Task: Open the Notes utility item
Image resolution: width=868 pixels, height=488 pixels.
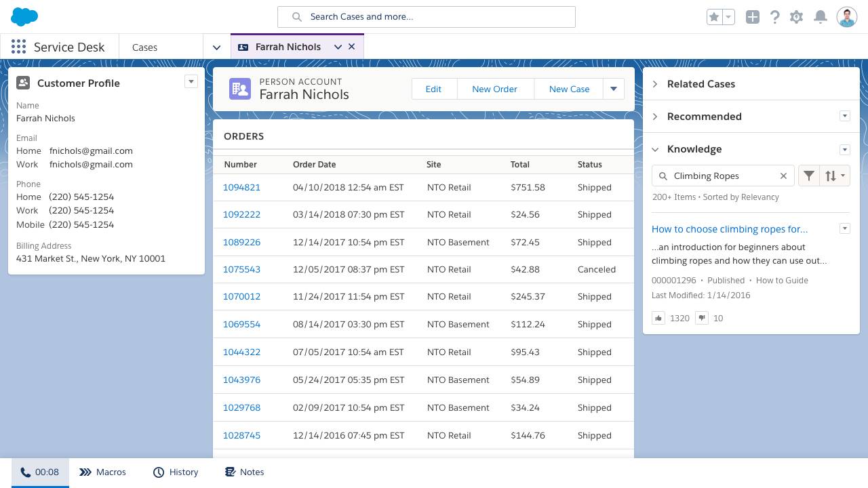Action: click(x=244, y=472)
